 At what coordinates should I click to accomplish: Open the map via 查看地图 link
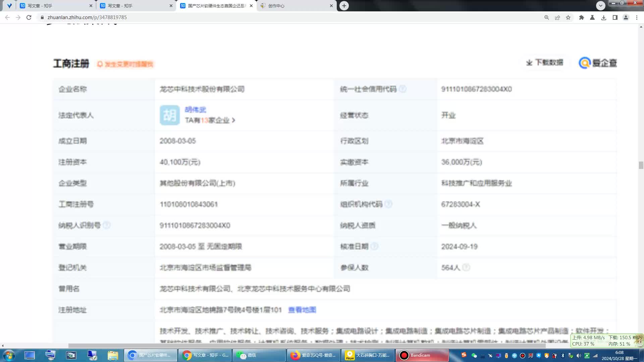(x=302, y=310)
